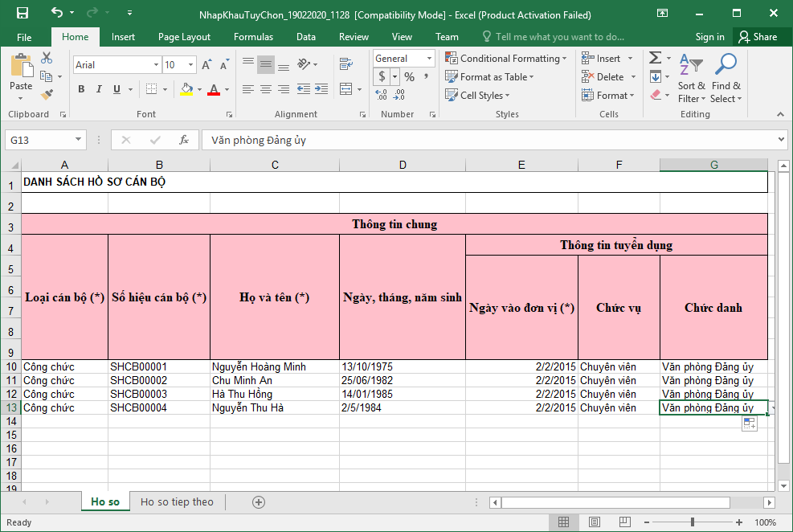Click the Sign in link
The width and height of the screenshot is (793, 532).
click(x=709, y=37)
